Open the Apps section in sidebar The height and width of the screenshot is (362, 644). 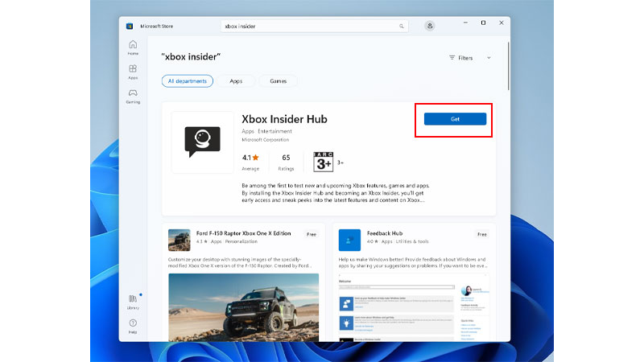pyautogui.click(x=133, y=72)
